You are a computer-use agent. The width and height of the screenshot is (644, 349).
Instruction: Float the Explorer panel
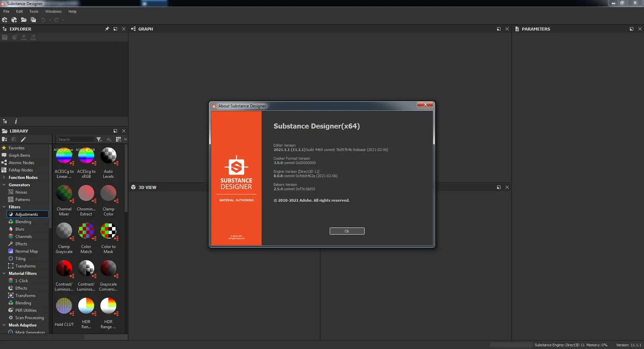pyautogui.click(x=115, y=29)
